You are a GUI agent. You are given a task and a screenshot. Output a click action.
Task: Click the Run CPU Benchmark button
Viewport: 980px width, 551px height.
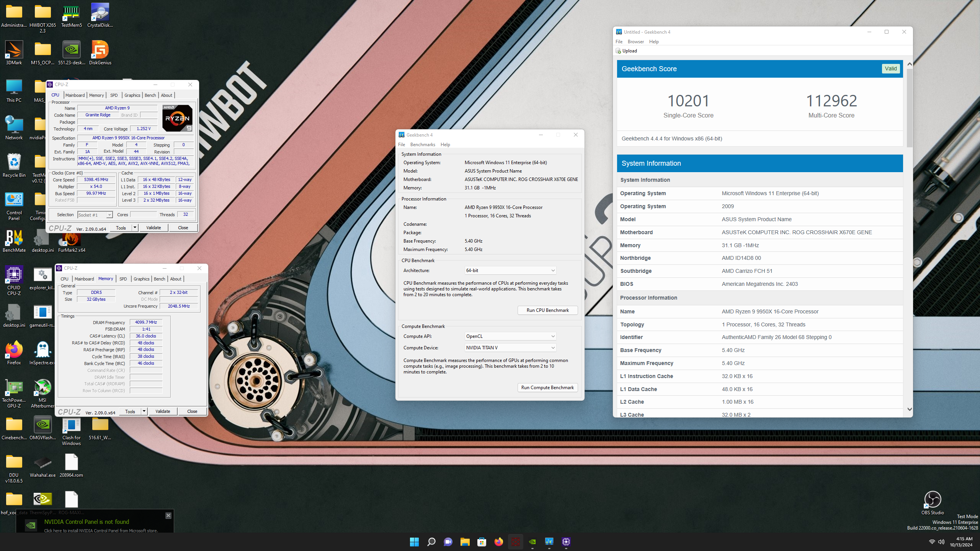pyautogui.click(x=547, y=310)
